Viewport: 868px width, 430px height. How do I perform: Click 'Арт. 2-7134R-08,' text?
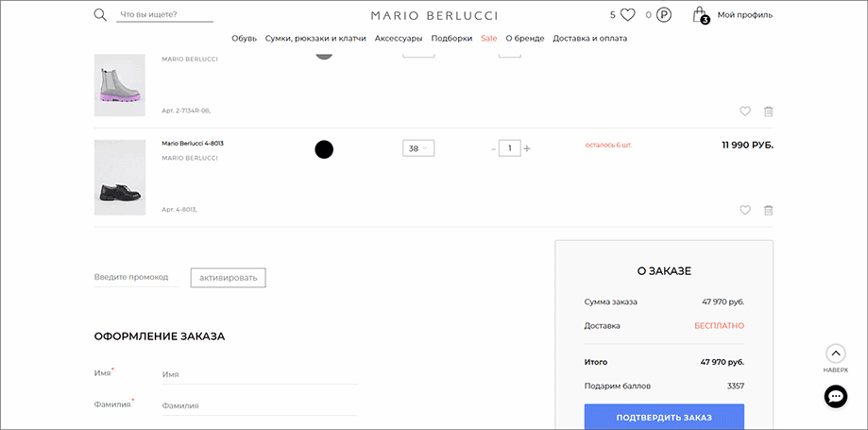(x=186, y=111)
